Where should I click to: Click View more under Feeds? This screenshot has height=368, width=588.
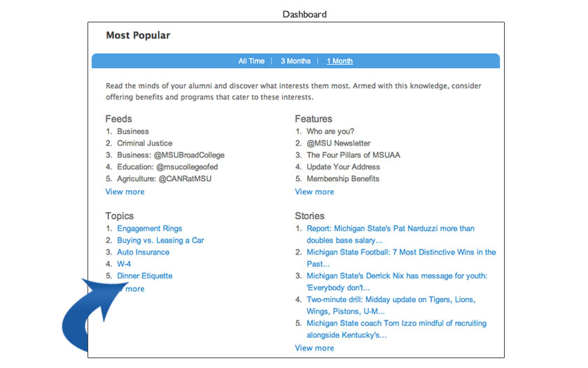coord(125,192)
